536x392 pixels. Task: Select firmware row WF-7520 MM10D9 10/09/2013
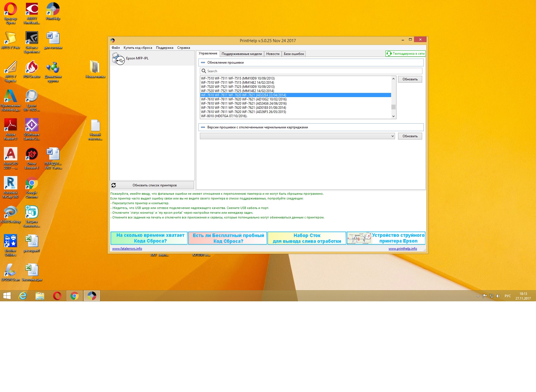pyautogui.click(x=296, y=87)
